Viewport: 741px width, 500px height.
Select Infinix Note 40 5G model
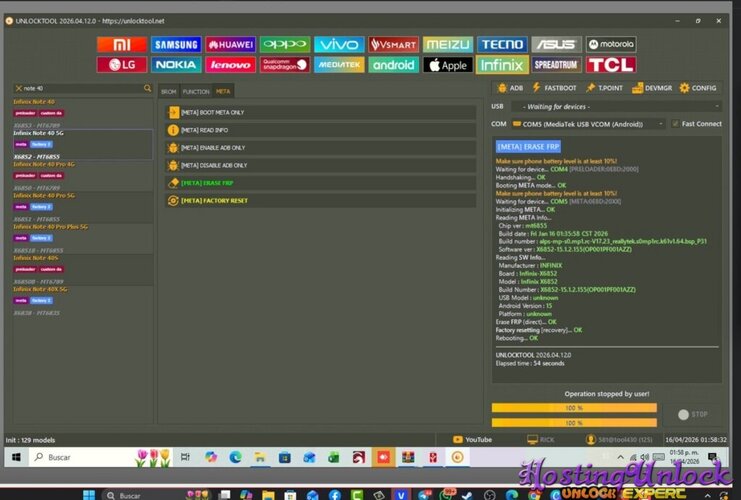coord(83,145)
